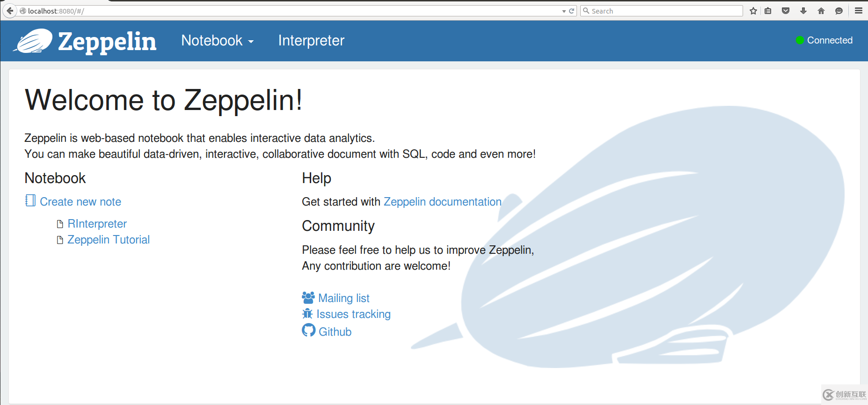Viewport: 868px width, 405px height.
Task: Click the file icon beside Zeppelin Tutorial
Action: 60,240
